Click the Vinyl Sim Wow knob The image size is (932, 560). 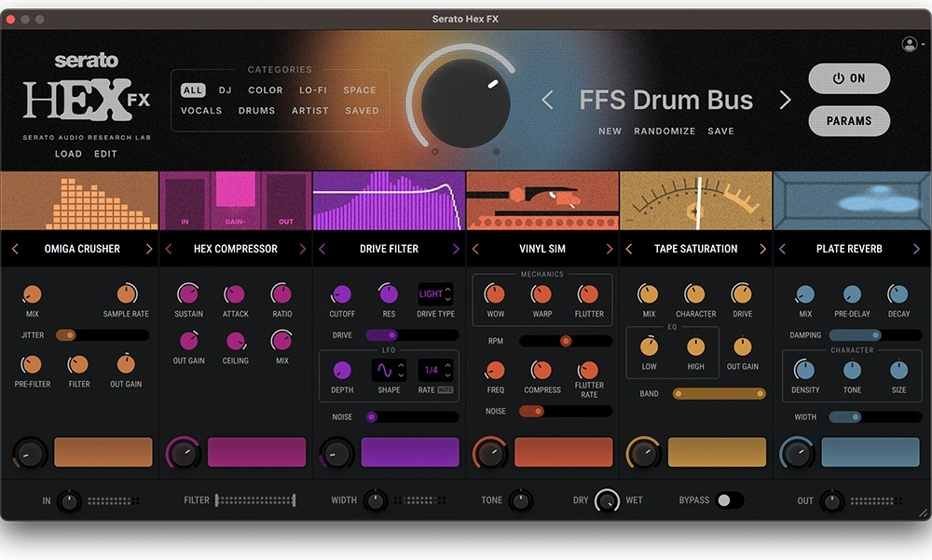coord(495,294)
